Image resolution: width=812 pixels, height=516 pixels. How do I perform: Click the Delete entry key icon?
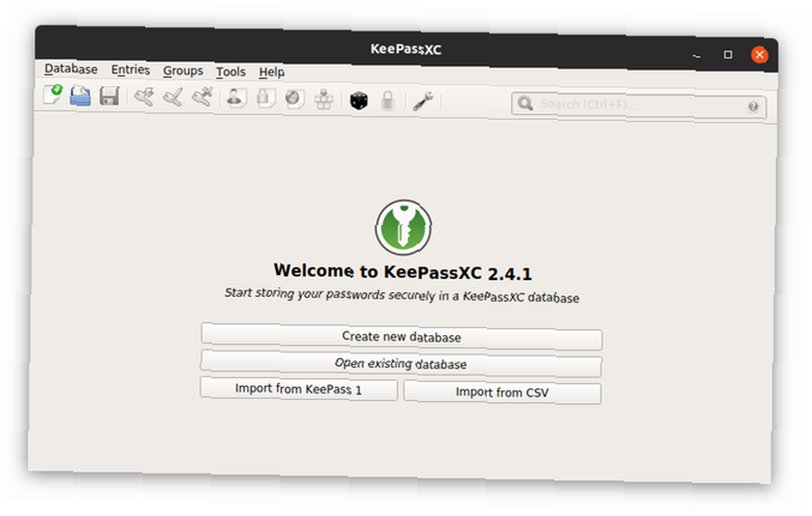pyautogui.click(x=202, y=97)
